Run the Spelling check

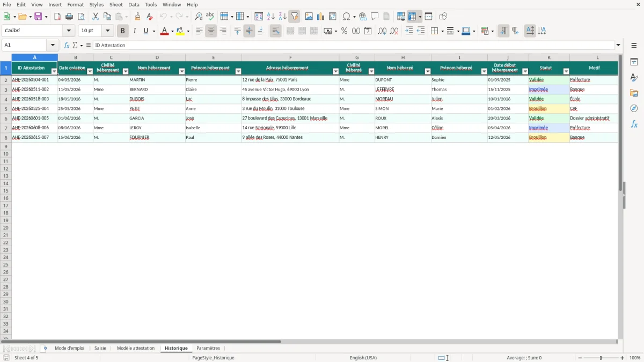click(210, 17)
